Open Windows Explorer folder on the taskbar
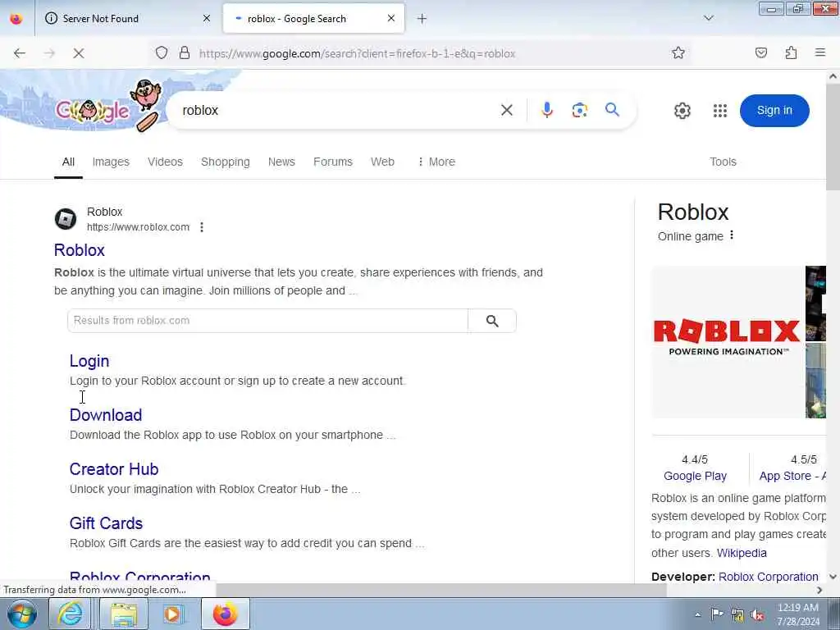Screen dimensions: 840x630 tap(123, 614)
